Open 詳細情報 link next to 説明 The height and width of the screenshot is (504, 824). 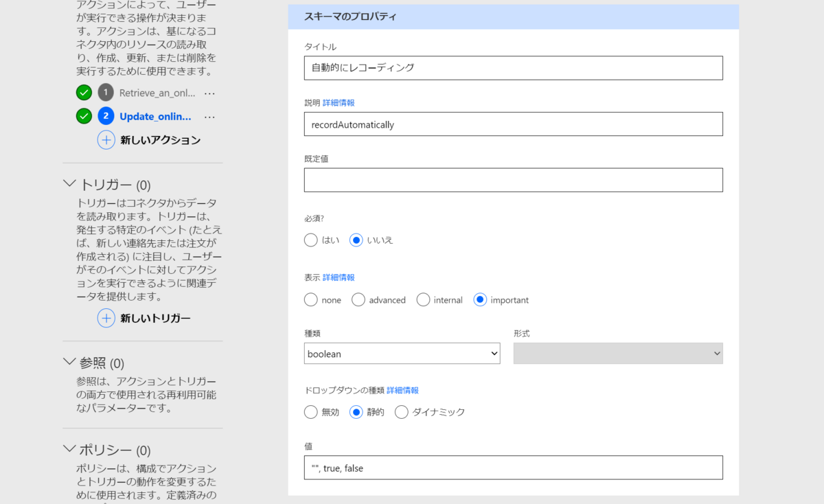tap(339, 103)
